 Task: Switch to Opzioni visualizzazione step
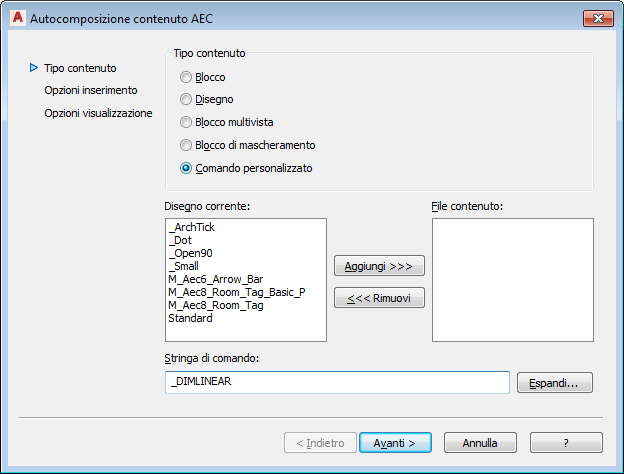click(98, 113)
